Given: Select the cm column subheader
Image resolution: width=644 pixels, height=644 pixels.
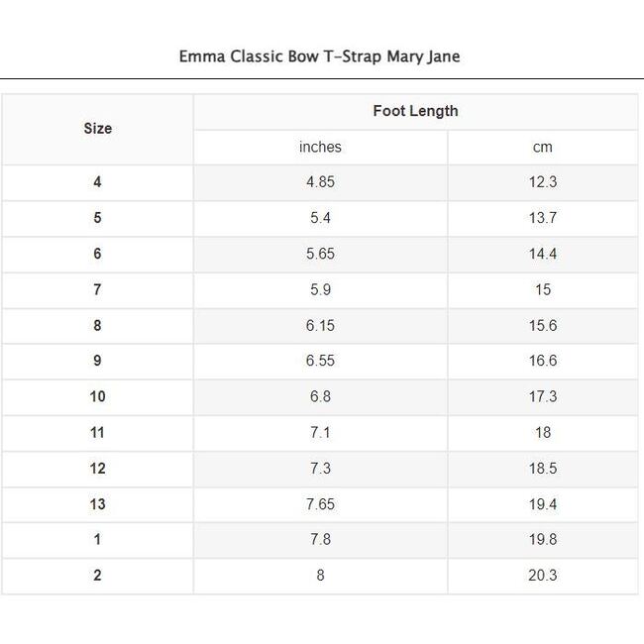Looking at the screenshot, I should (542, 147).
